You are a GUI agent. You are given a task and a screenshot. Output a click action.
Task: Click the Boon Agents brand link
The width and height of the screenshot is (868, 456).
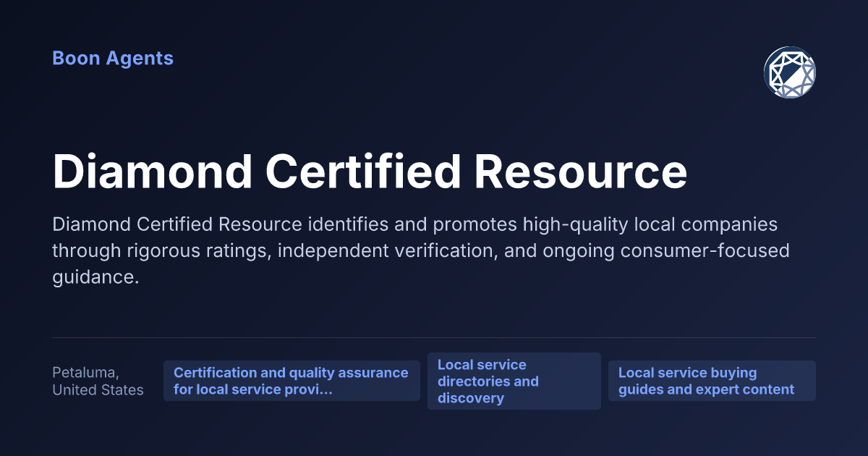pos(113,59)
